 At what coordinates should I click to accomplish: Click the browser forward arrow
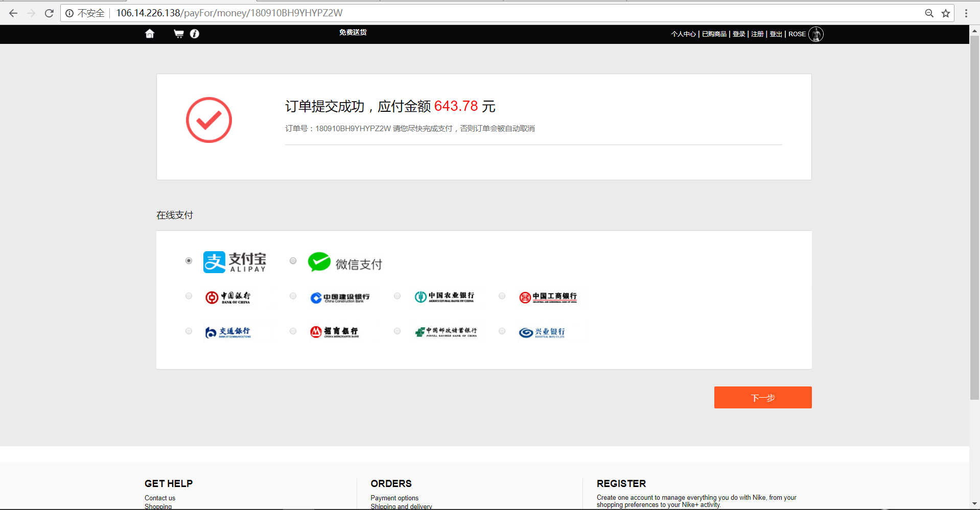click(x=31, y=13)
